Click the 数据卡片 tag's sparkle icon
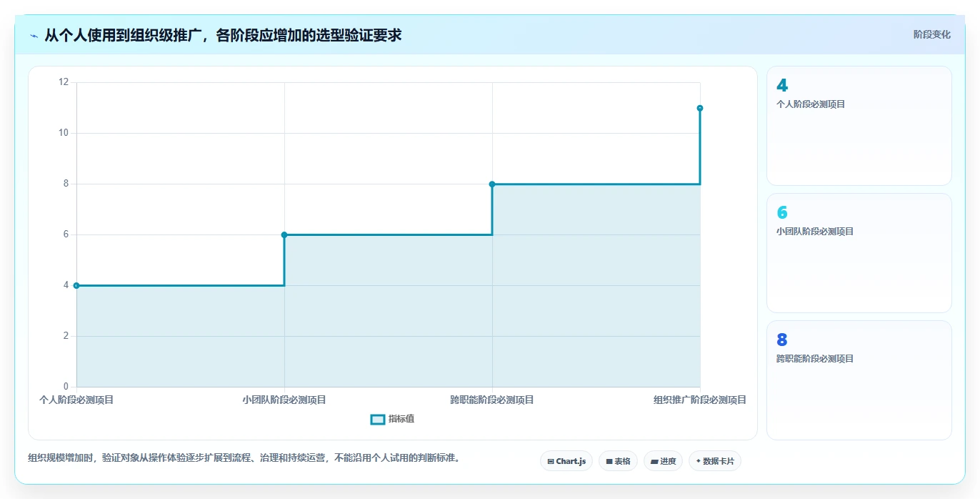The image size is (980, 499). click(699, 462)
